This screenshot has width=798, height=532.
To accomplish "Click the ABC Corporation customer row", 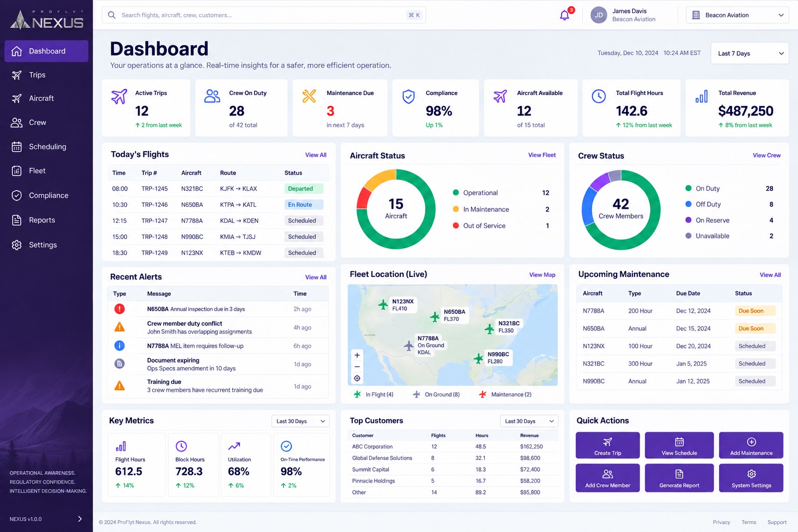I will tap(453, 447).
